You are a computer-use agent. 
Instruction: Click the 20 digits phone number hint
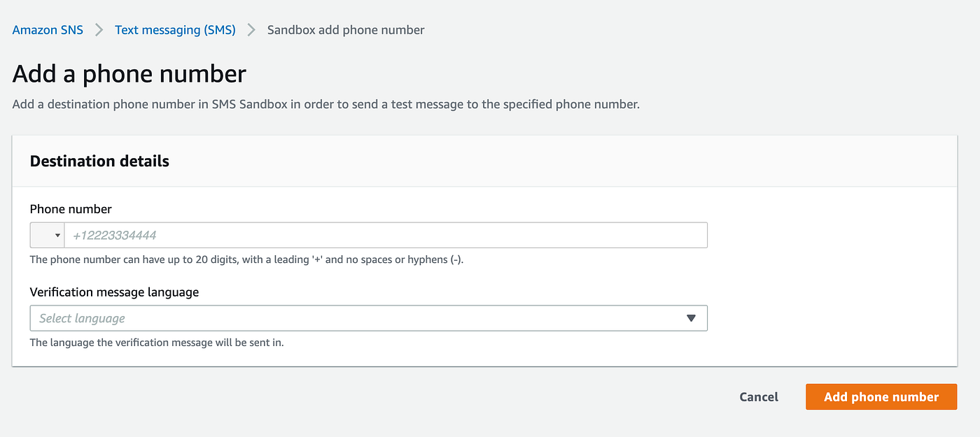[246, 260]
